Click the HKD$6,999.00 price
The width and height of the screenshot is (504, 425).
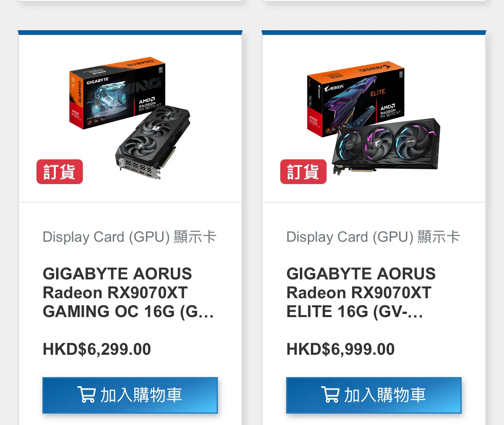pos(340,349)
